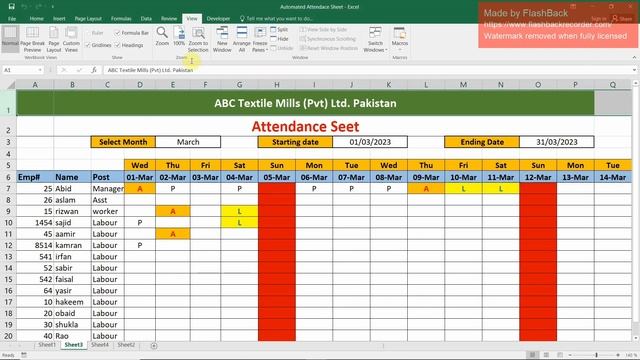This screenshot has height=360, width=640.
Task: Switch to Page Layout view
Action: [x=53, y=39]
